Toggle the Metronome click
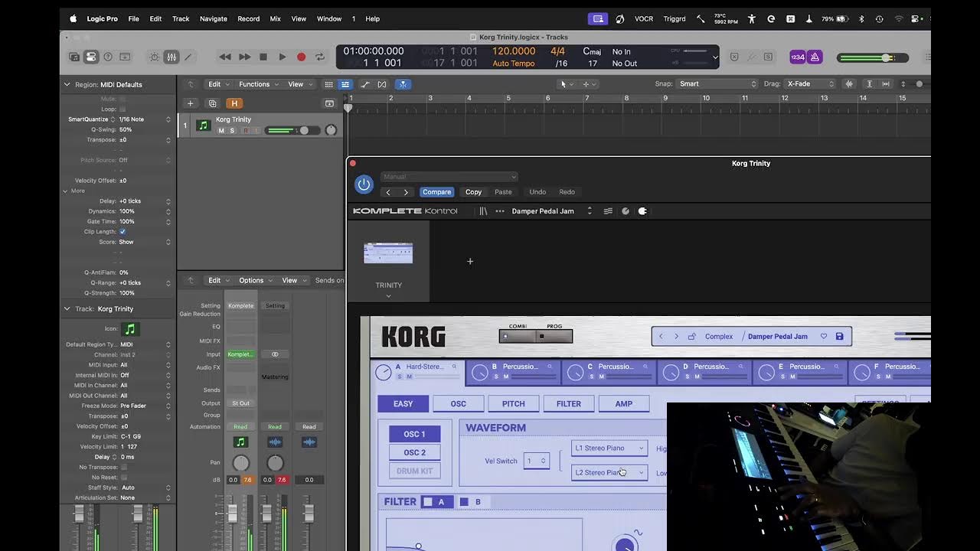Image resolution: width=980 pixels, height=551 pixels. coord(815,57)
